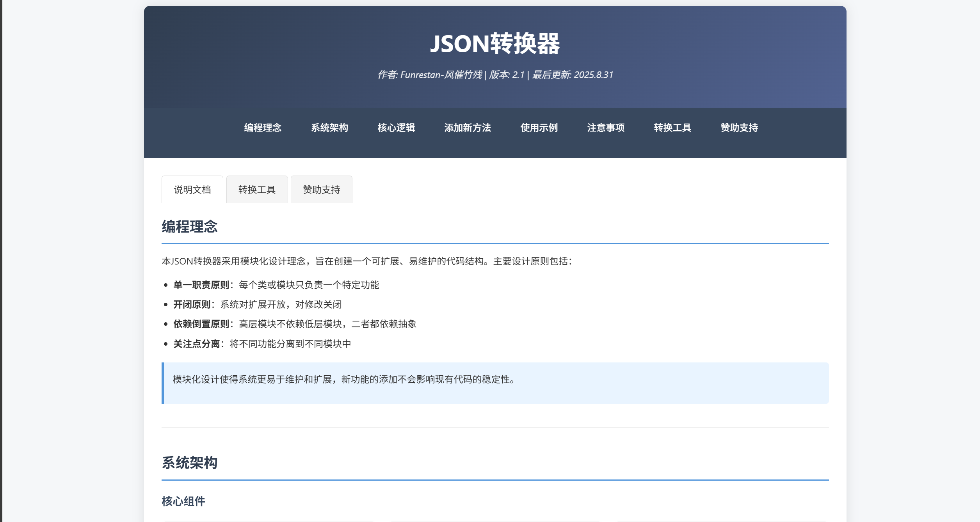The height and width of the screenshot is (522, 980).
Task: Navigate to 核心逻辑 section
Action: (396, 128)
